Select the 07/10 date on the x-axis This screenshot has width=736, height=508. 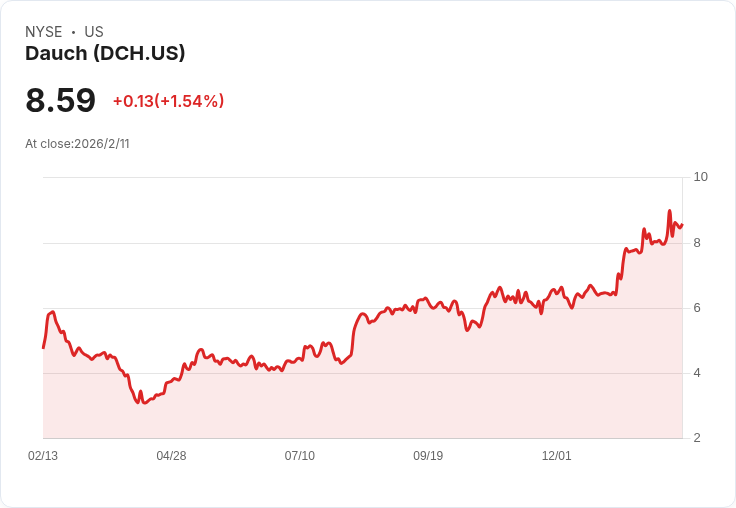(299, 456)
